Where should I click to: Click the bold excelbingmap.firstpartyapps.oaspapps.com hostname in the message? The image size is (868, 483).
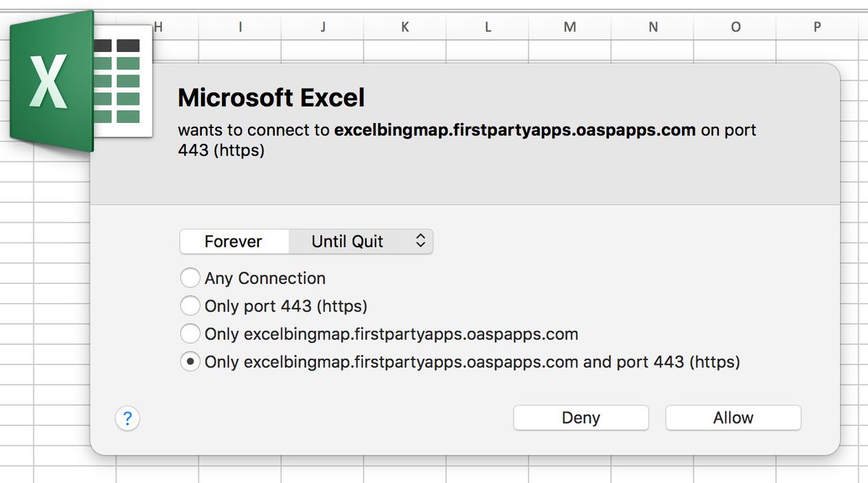[515, 131]
